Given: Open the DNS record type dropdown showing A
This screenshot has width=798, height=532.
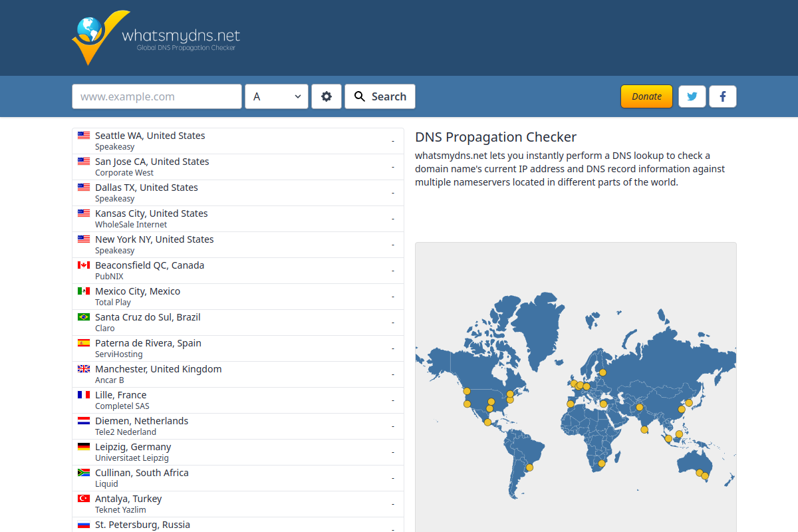Looking at the screenshot, I should click(276, 96).
